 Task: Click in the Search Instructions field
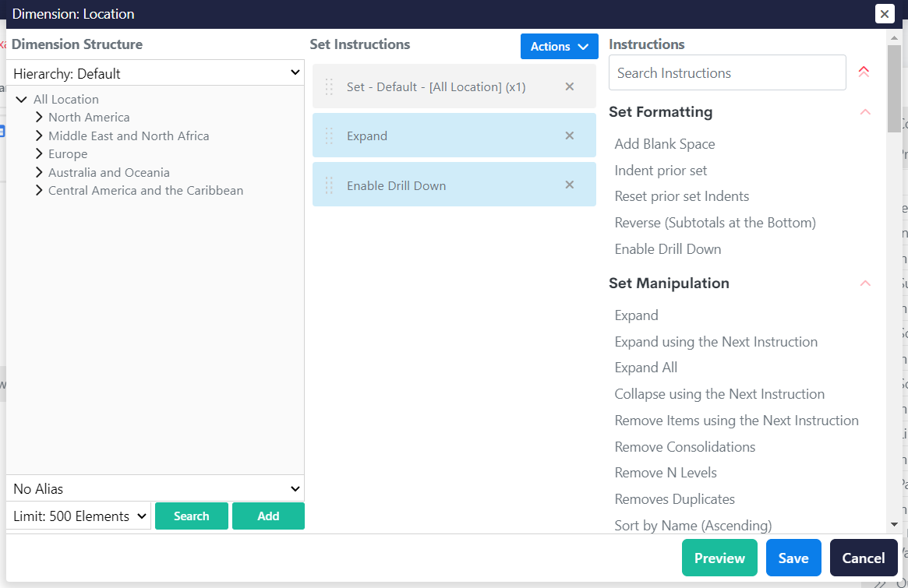726,73
